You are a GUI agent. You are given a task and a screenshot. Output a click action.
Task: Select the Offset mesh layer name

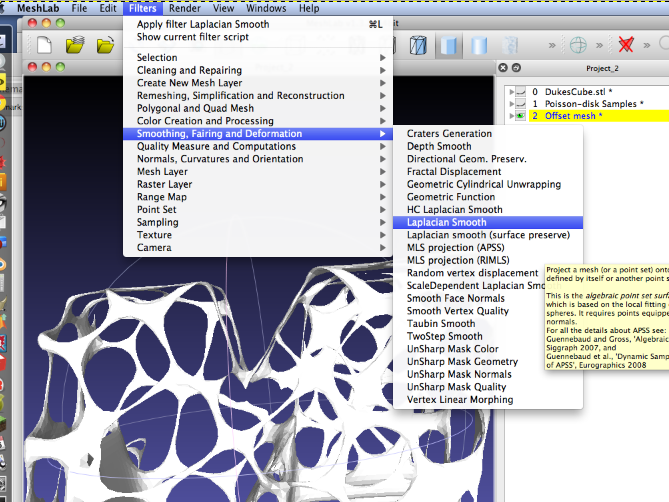573,116
